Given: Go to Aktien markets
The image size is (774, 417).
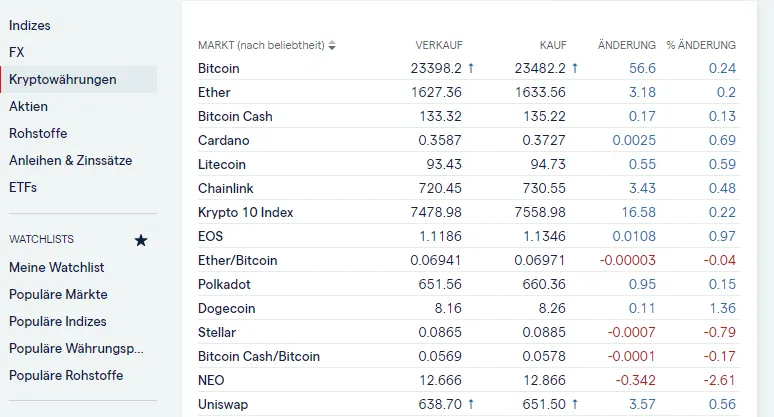Looking at the screenshot, I should click(28, 106).
